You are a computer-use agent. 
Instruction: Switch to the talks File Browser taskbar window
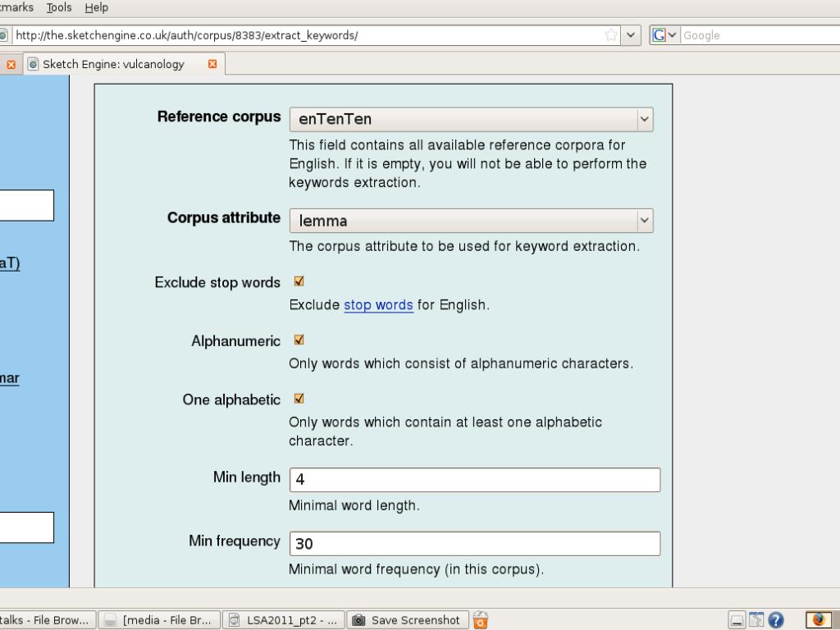pyautogui.click(x=47, y=620)
